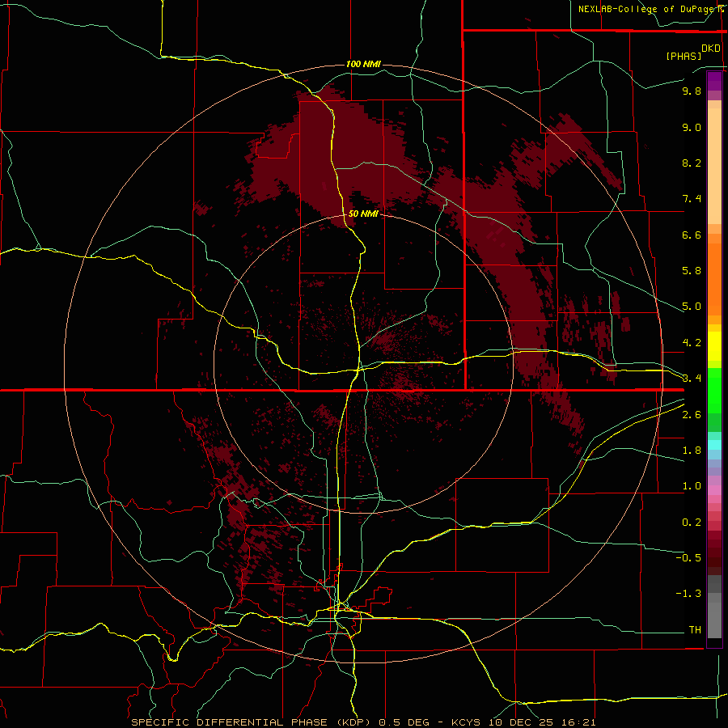Click the KCYS radar site identifier
The height and width of the screenshot is (728, 728).
click(467, 722)
